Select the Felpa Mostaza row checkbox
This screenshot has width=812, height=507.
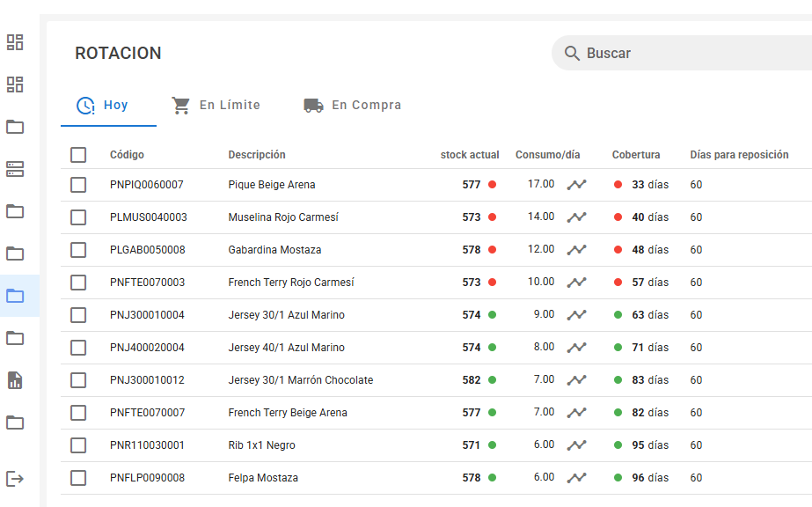(78, 478)
